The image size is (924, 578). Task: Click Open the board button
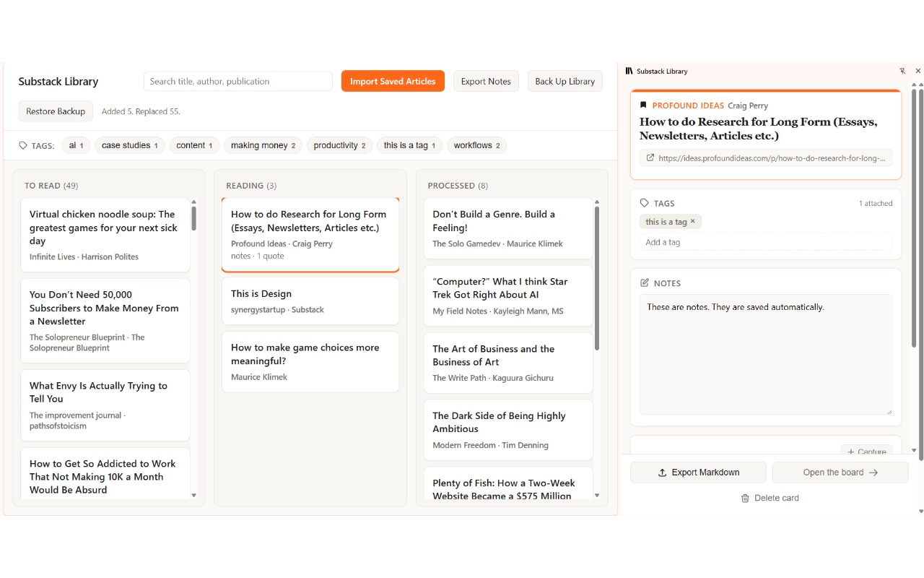pos(840,473)
